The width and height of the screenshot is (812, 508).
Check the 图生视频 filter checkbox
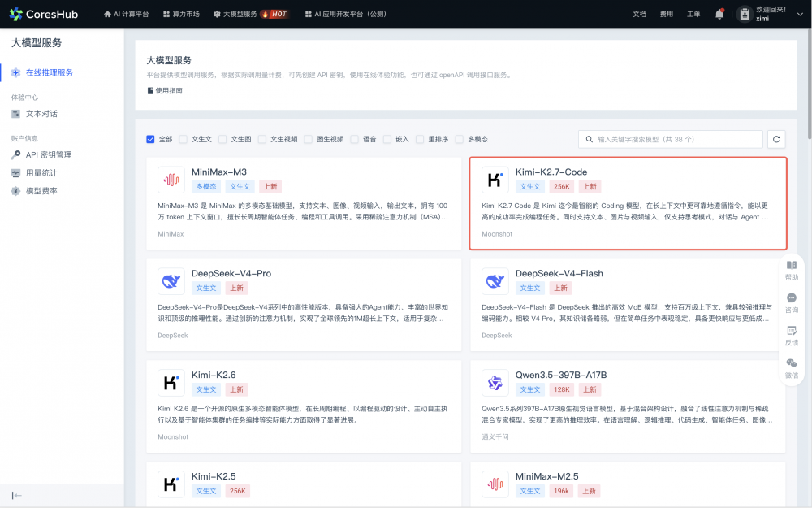tap(308, 139)
